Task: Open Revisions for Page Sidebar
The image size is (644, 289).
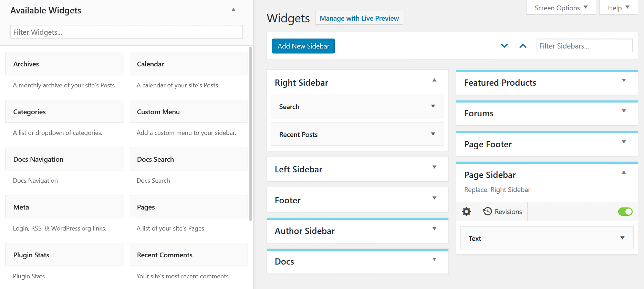Action: (502, 212)
